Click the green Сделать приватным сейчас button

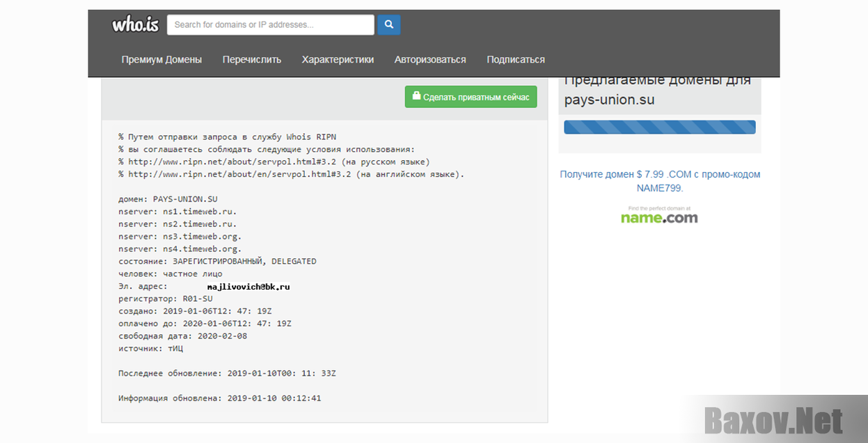[x=471, y=97]
